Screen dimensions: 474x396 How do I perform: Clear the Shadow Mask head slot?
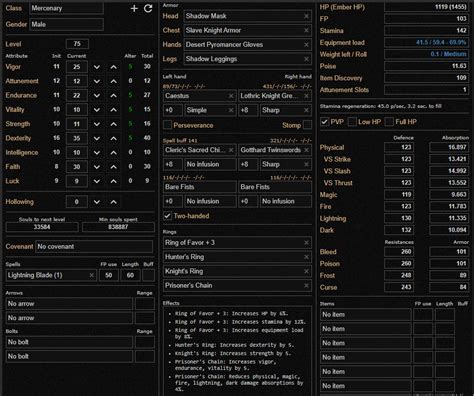tap(306, 16)
